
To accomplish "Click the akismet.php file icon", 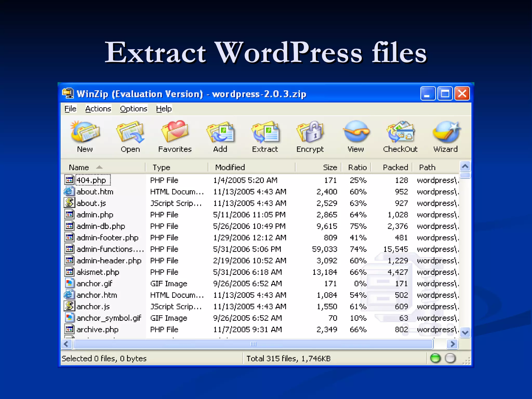I will (x=69, y=272).
